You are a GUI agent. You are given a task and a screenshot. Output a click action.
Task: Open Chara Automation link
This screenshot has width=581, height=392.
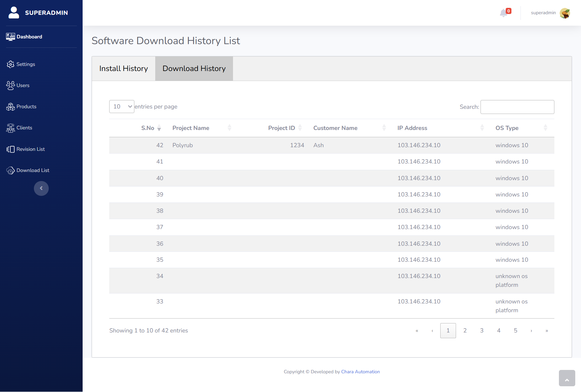tap(360, 372)
